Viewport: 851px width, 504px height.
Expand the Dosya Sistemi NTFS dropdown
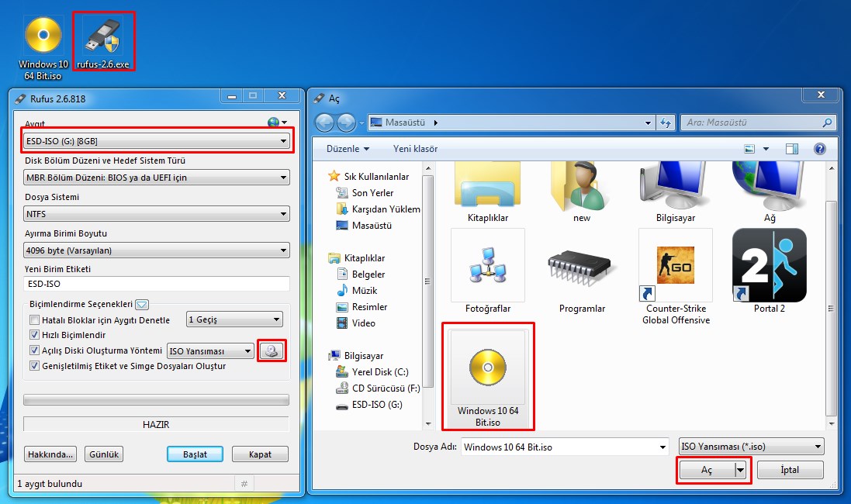(157, 213)
